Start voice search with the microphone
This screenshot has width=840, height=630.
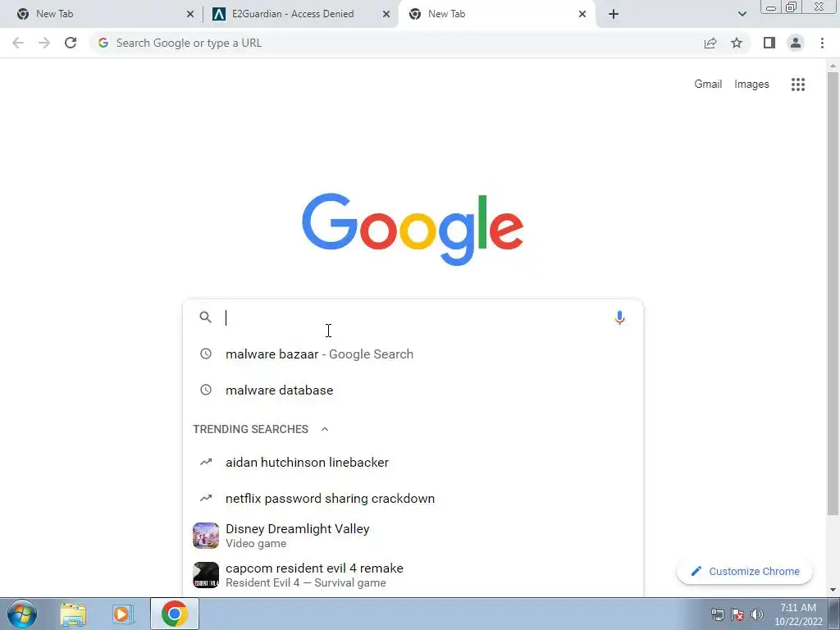tap(619, 317)
